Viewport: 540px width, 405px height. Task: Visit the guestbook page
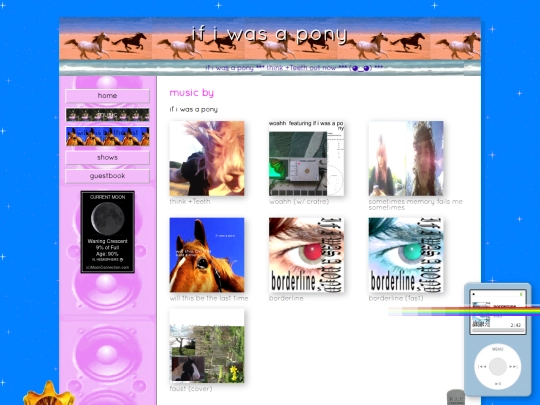(x=107, y=176)
